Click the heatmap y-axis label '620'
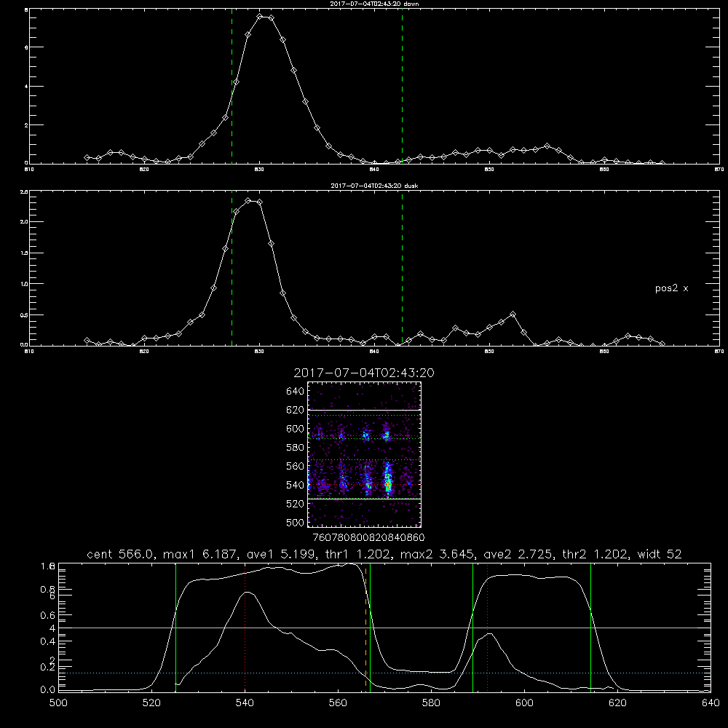728x728 pixels. [x=296, y=410]
